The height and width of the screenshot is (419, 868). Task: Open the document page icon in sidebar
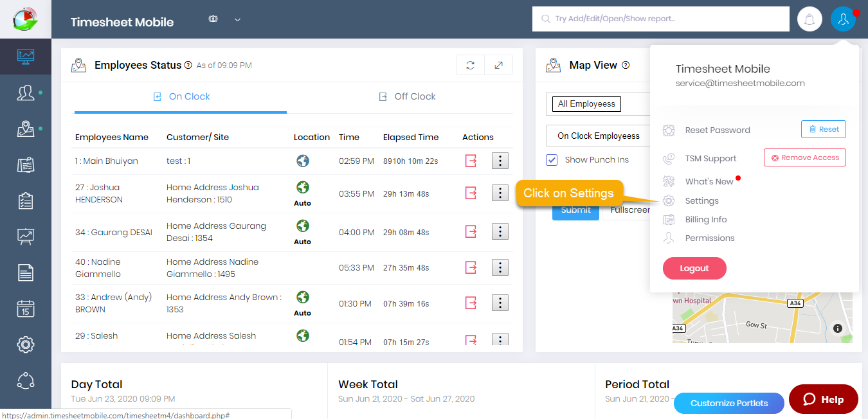[x=26, y=272]
